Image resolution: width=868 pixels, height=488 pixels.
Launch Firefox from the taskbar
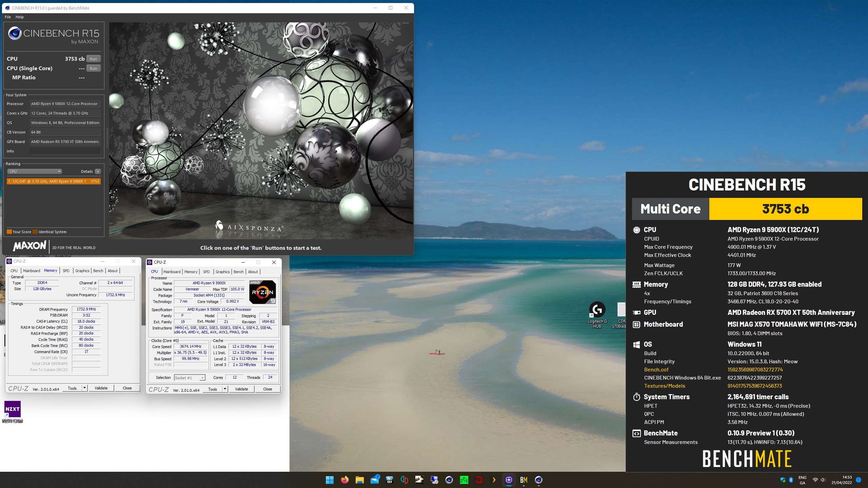pyautogui.click(x=344, y=480)
